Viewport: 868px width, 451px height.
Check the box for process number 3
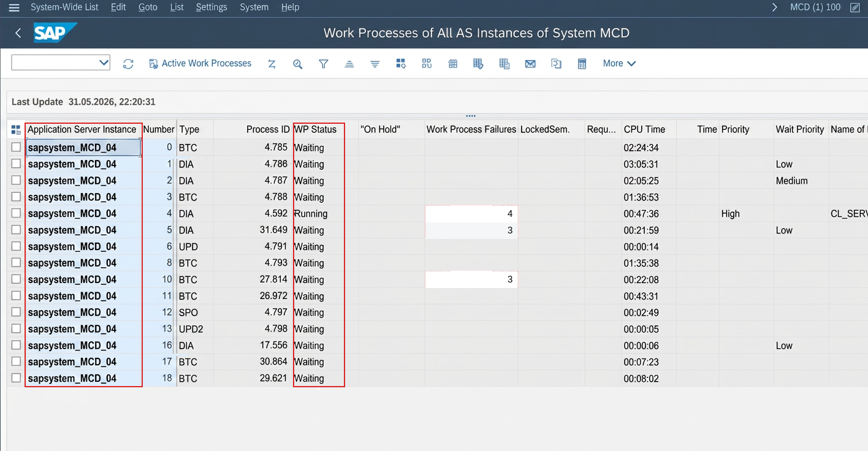(x=16, y=197)
